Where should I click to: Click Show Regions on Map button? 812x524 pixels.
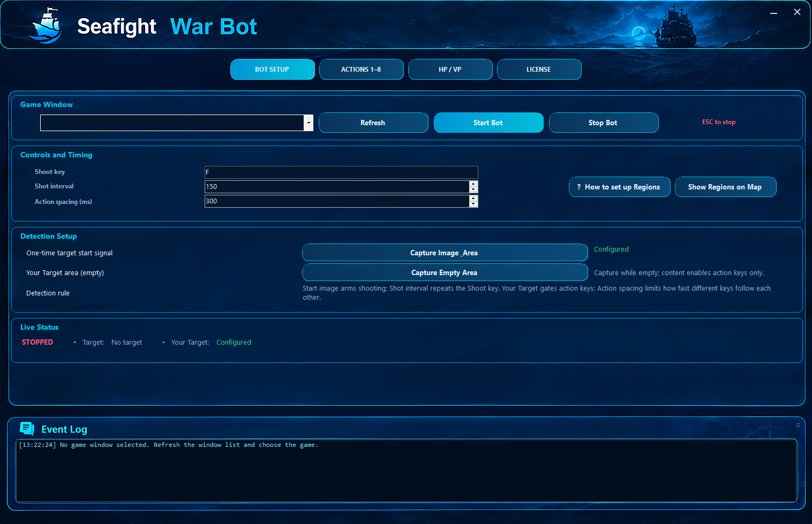[725, 187]
